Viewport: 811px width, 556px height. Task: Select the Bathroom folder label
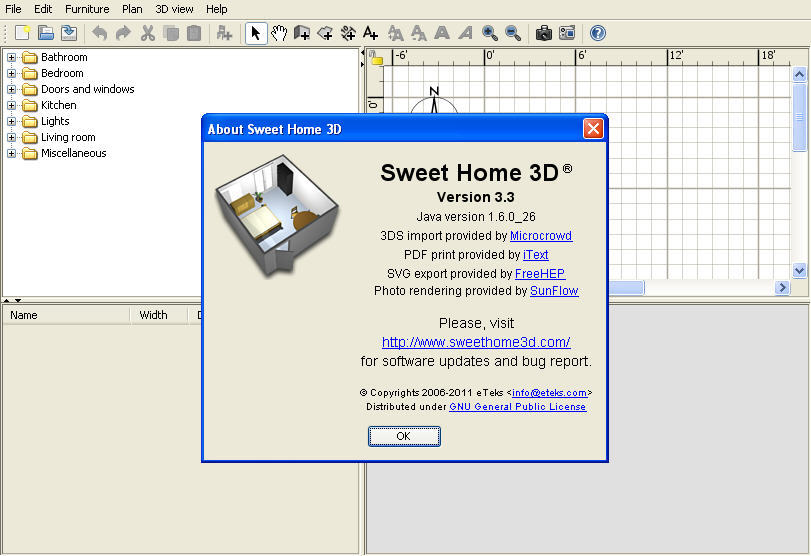point(64,57)
